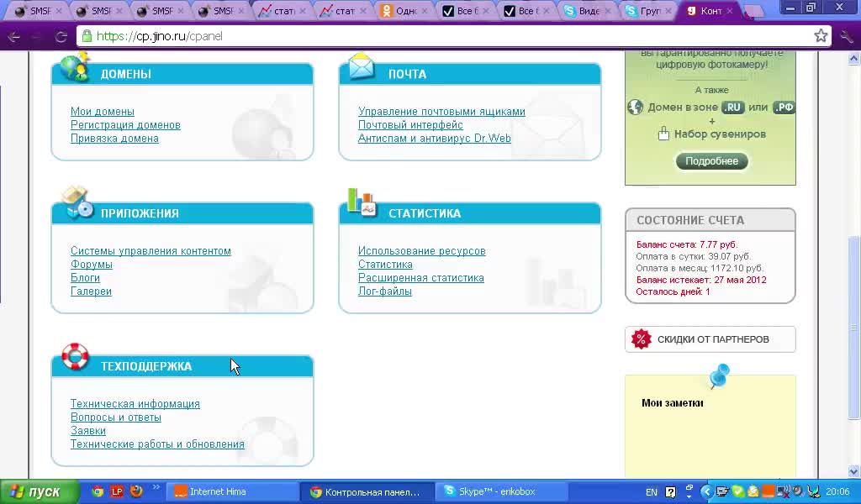
Task: Switch to the Odnoklassniki browser tab
Action: [x=401, y=12]
